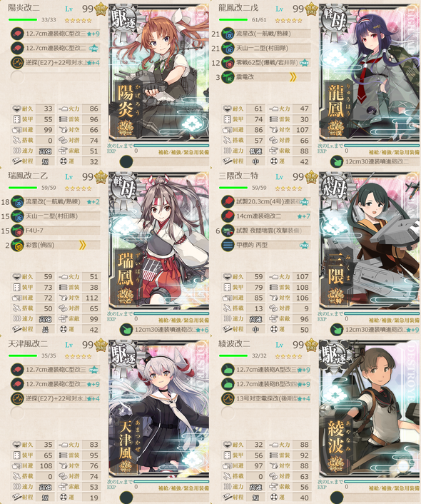Click the double chevron on 震電改 slot
The width and height of the screenshot is (421, 504).
pyautogui.click(x=293, y=77)
